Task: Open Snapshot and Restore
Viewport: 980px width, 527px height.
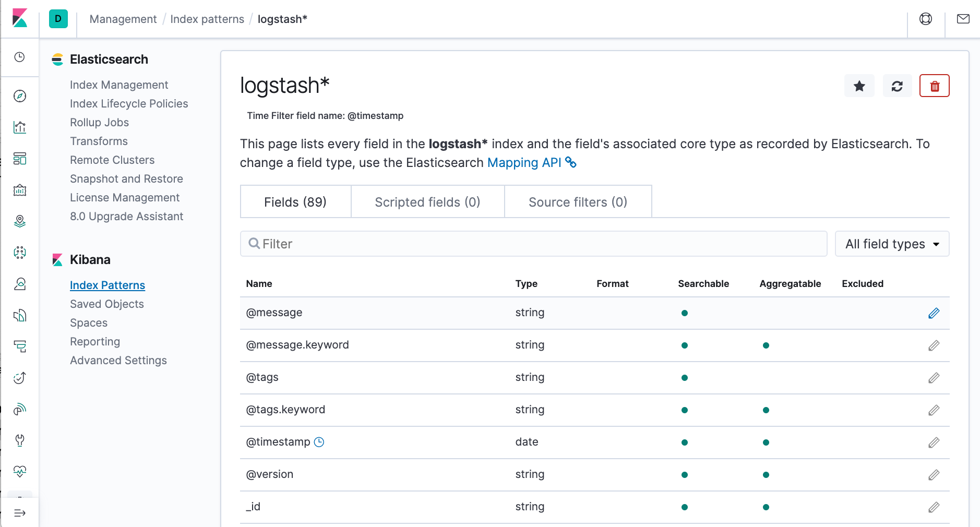Action: 126,178
